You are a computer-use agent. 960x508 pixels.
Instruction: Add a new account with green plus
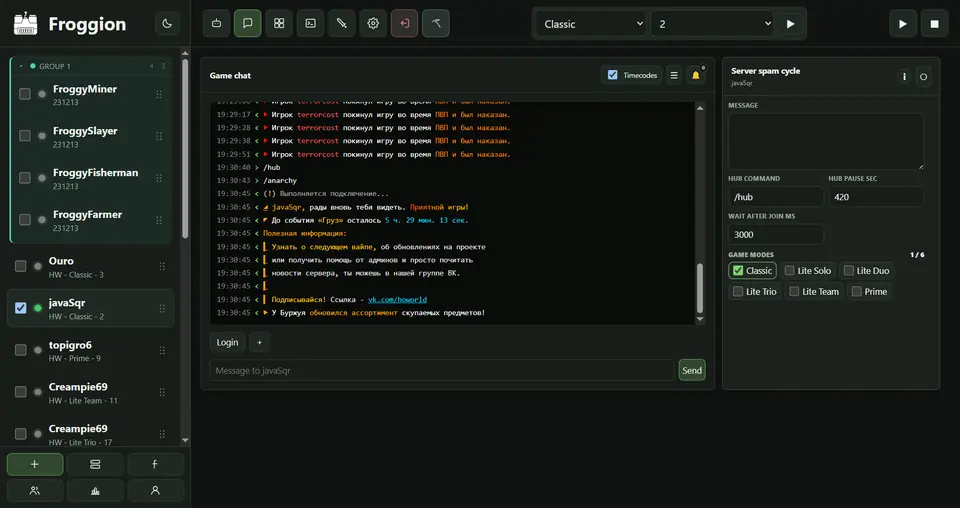[35, 465]
